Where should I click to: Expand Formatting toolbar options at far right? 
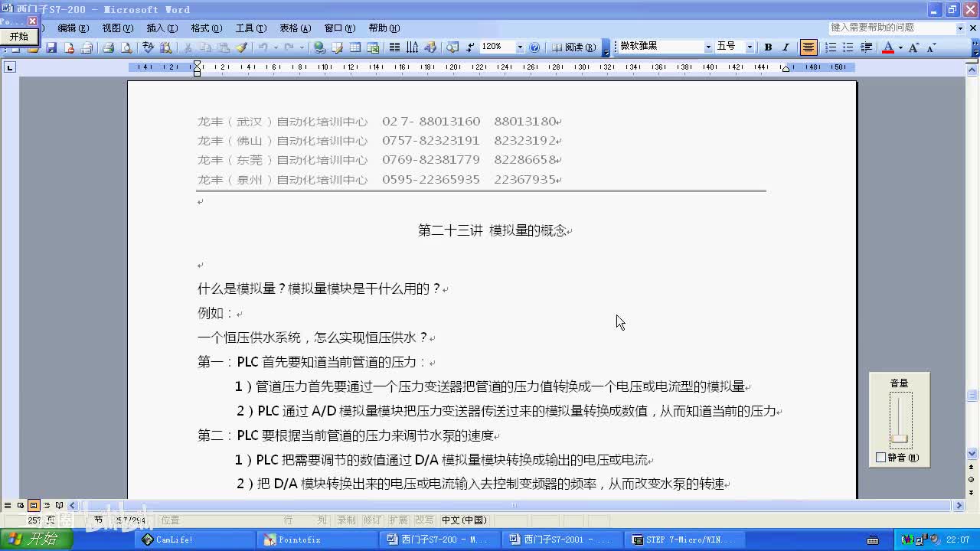(975, 49)
